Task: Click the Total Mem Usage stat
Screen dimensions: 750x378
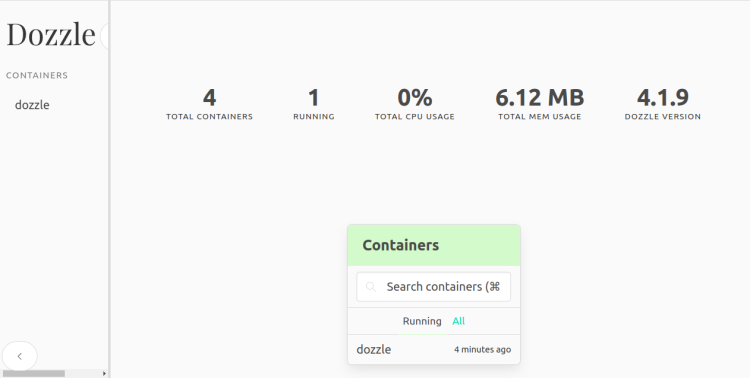Action: pos(540,104)
